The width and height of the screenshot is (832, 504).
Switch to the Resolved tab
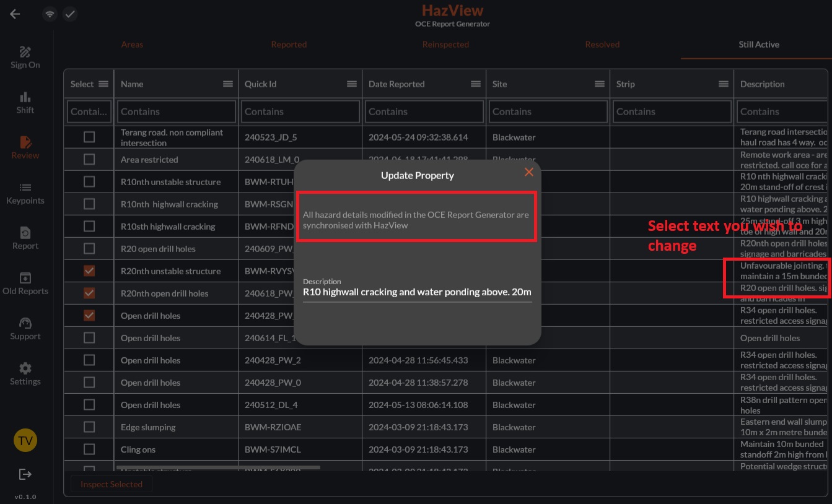point(602,45)
